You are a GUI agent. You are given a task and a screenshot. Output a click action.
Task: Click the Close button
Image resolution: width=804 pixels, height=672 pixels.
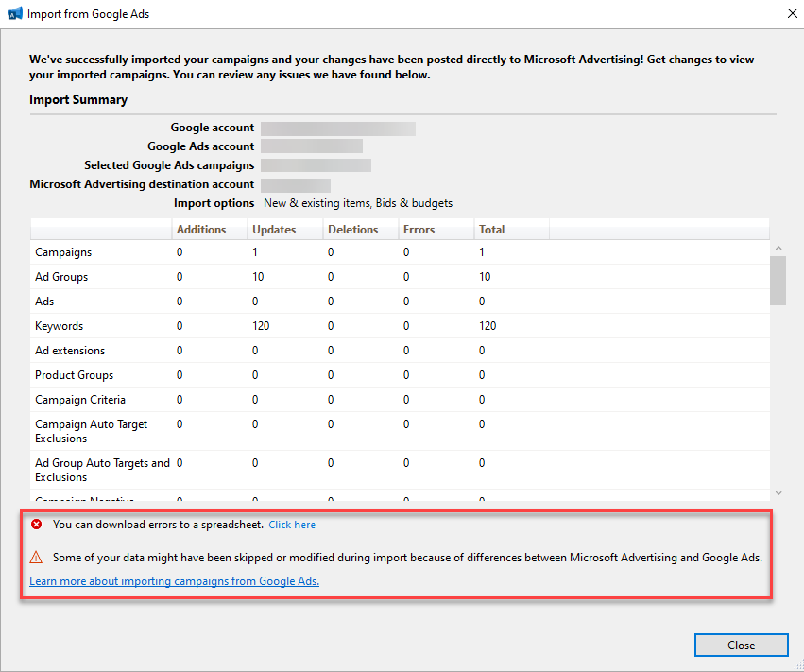pos(741,646)
